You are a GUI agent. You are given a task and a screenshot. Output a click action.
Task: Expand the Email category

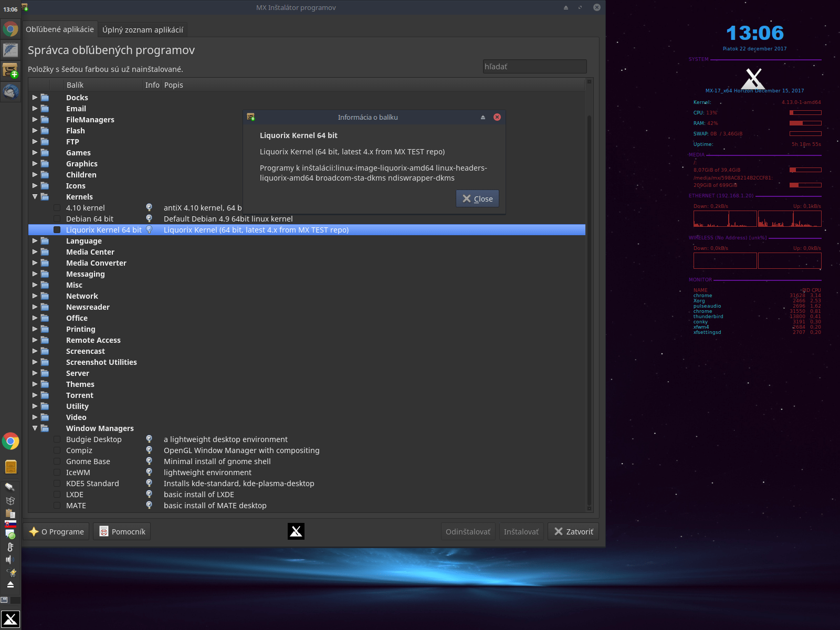tap(35, 108)
